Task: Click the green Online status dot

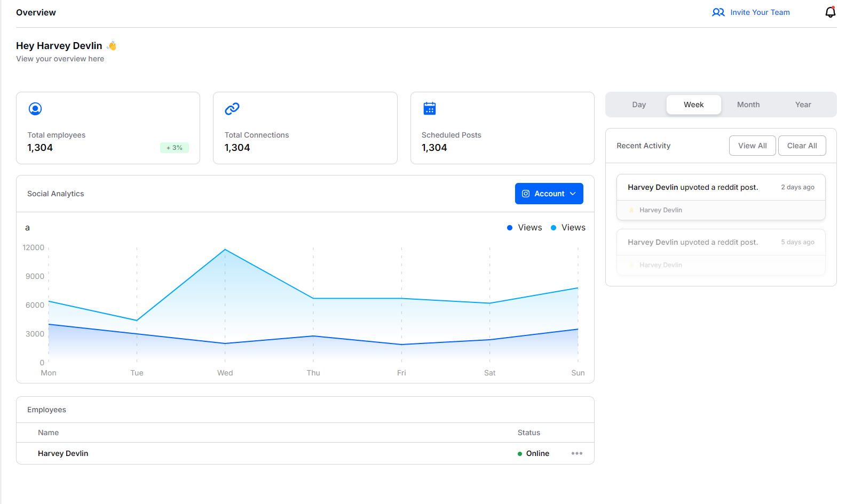Action: 520,454
